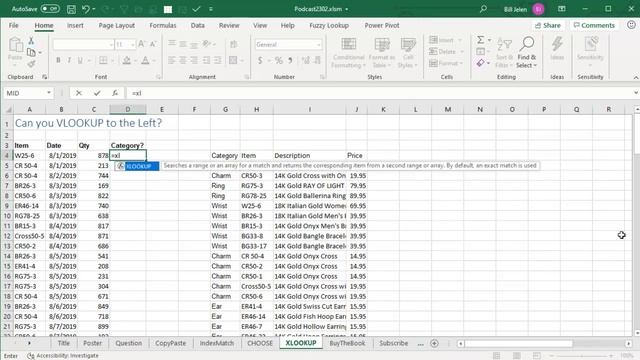Open the Font name dropdown
The width and height of the screenshot is (640, 360).
pos(111,44)
